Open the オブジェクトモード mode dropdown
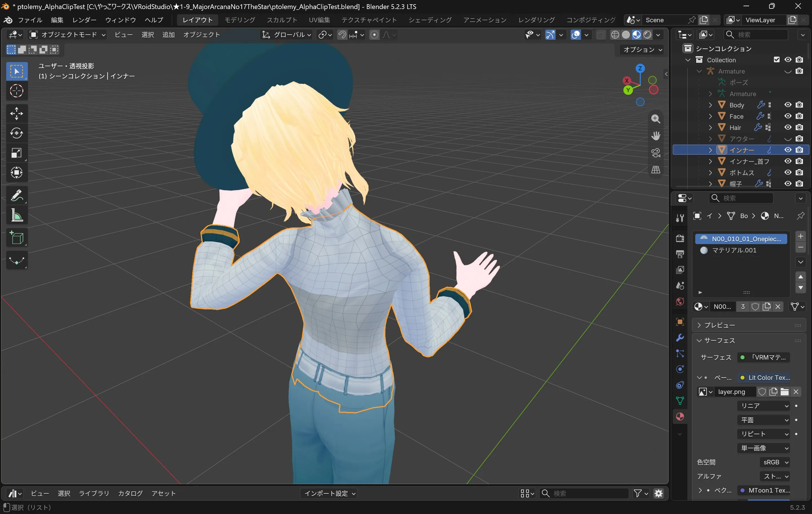The image size is (812, 514). (67, 35)
